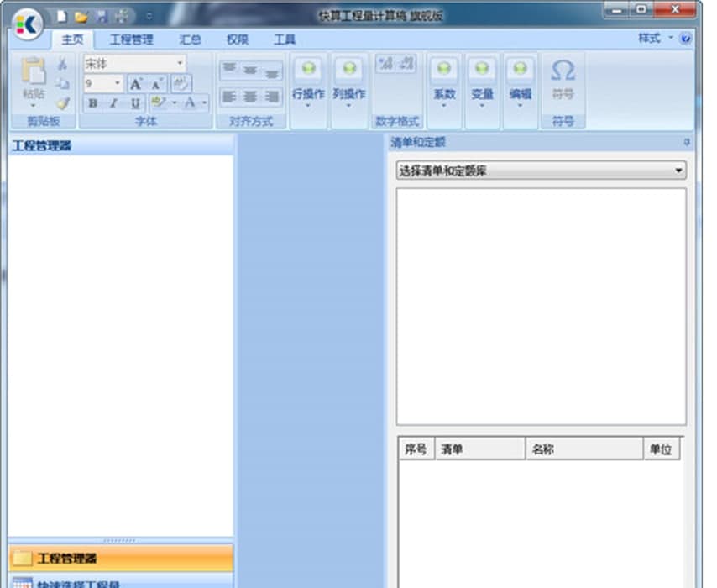This screenshot has height=588, width=717.
Task: Click the help question mark icon
Action: point(685,39)
